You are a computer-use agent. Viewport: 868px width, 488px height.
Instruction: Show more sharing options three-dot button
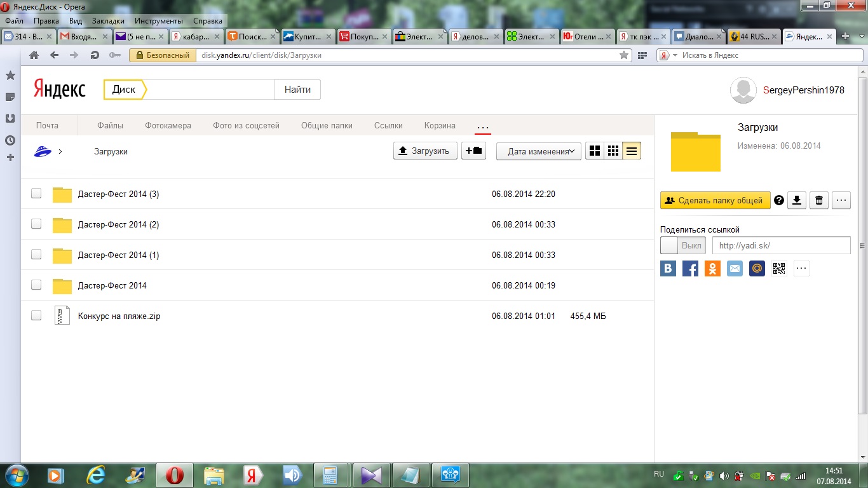click(801, 269)
